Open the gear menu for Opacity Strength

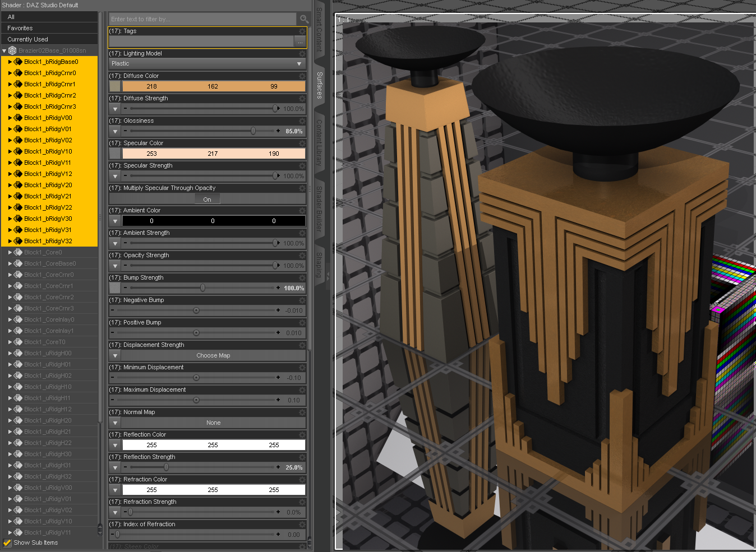click(302, 255)
